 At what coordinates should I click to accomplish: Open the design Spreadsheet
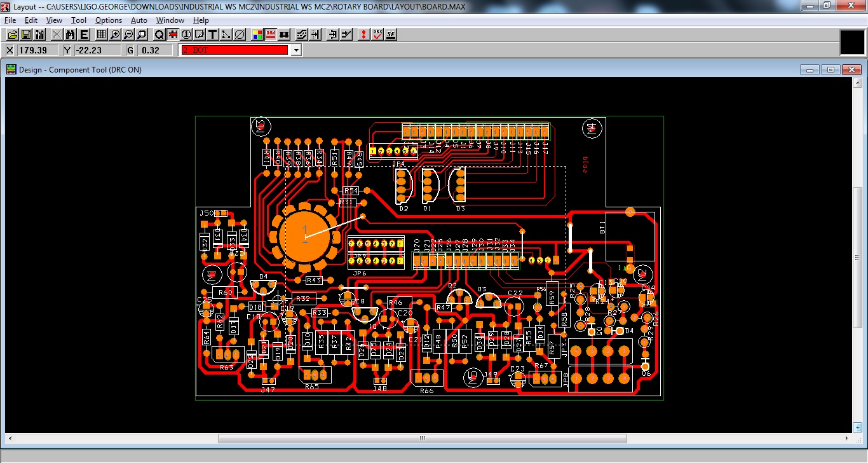tap(100, 34)
